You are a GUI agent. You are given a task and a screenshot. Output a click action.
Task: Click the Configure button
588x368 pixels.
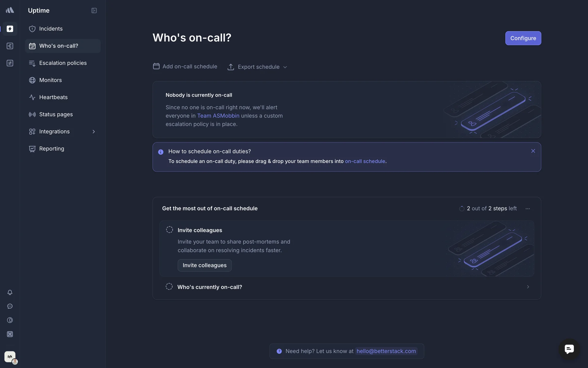pyautogui.click(x=523, y=38)
